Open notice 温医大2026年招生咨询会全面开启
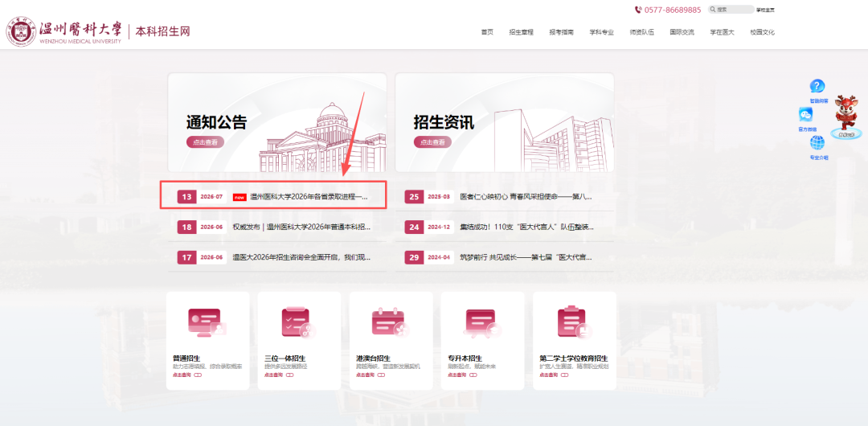This screenshot has height=426, width=868. tap(301, 257)
